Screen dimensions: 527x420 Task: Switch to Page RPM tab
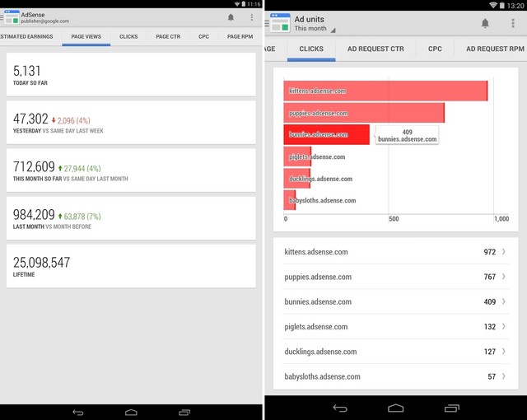(240, 36)
